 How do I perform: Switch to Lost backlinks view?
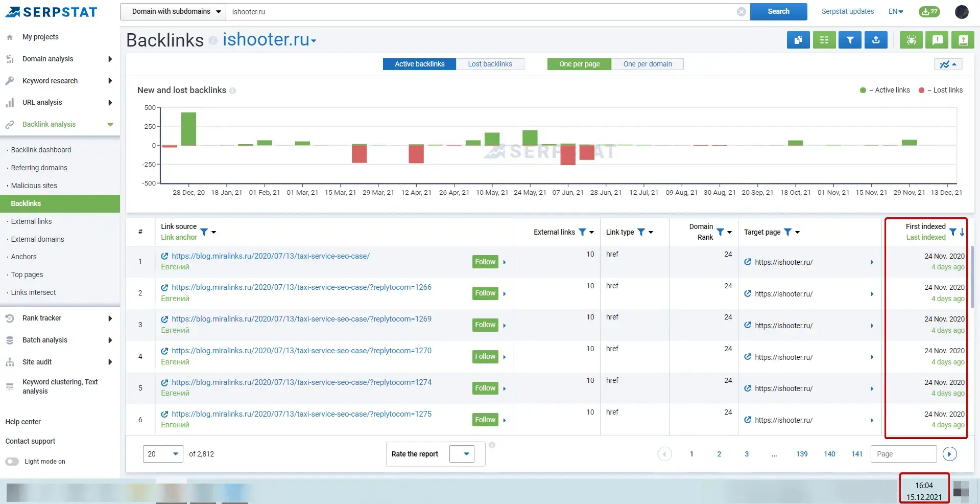[x=490, y=64]
